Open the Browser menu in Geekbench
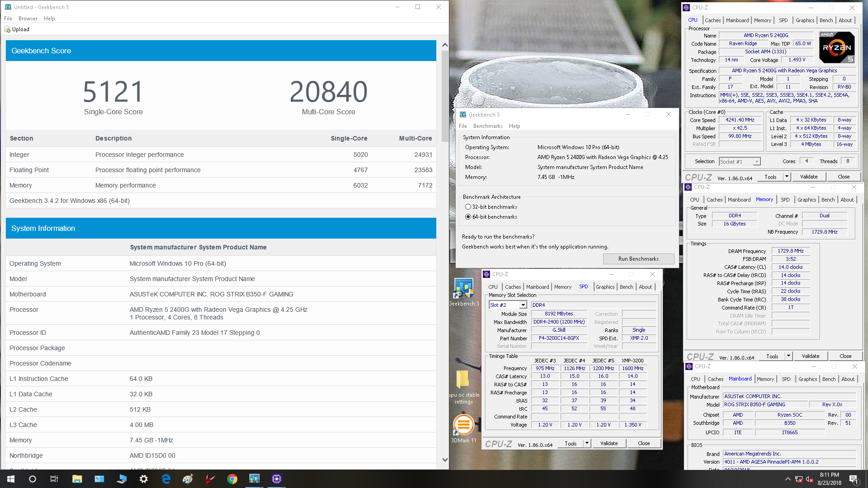The width and height of the screenshot is (868, 488). click(28, 19)
